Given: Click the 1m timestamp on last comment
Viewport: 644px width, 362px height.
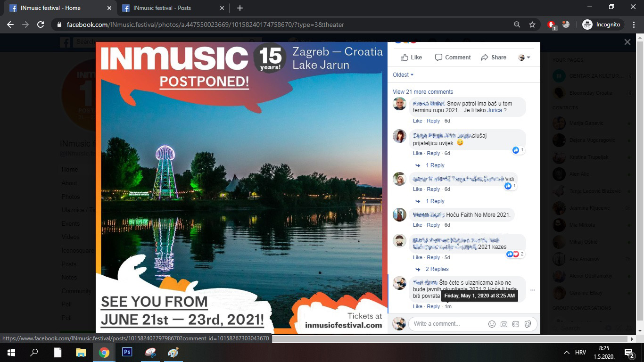Looking at the screenshot, I should [x=448, y=306].
